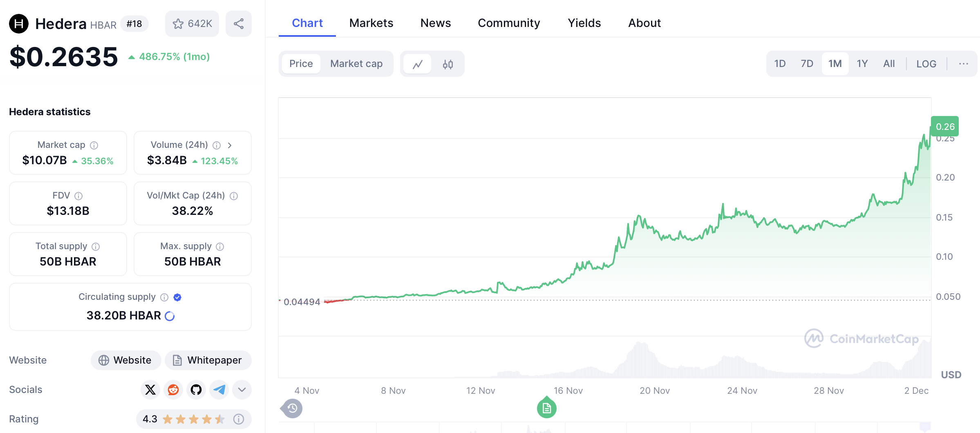Visit the Hedera Website link
Screen dimensions: 980x433
(x=126, y=360)
